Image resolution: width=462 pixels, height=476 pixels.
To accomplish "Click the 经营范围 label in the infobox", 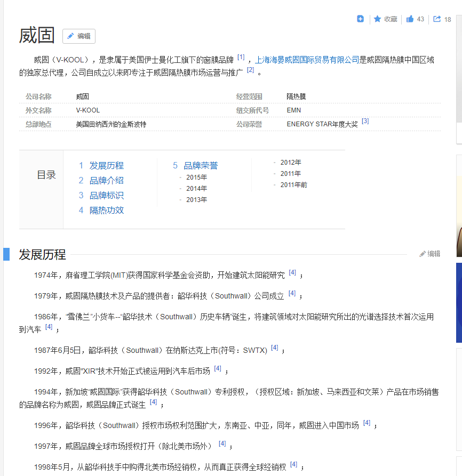I will (249, 96).
